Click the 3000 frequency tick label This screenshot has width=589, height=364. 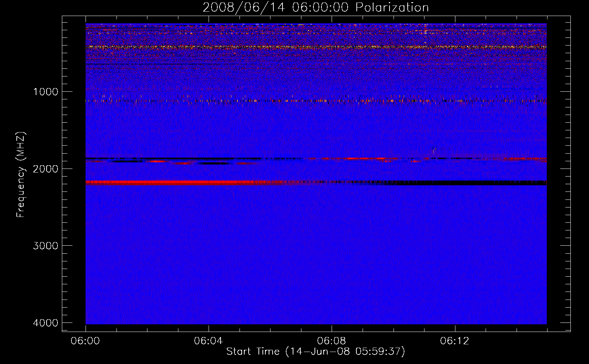(46, 246)
